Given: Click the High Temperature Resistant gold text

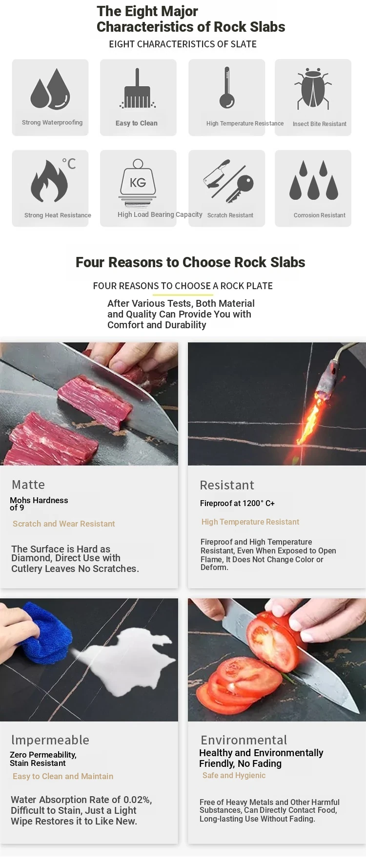Looking at the screenshot, I should [250, 522].
